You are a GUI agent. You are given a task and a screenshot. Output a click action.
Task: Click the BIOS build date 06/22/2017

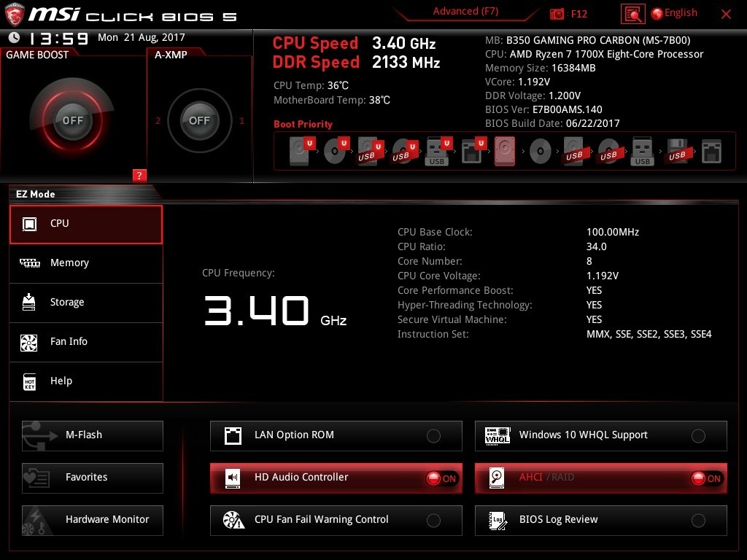(592, 123)
